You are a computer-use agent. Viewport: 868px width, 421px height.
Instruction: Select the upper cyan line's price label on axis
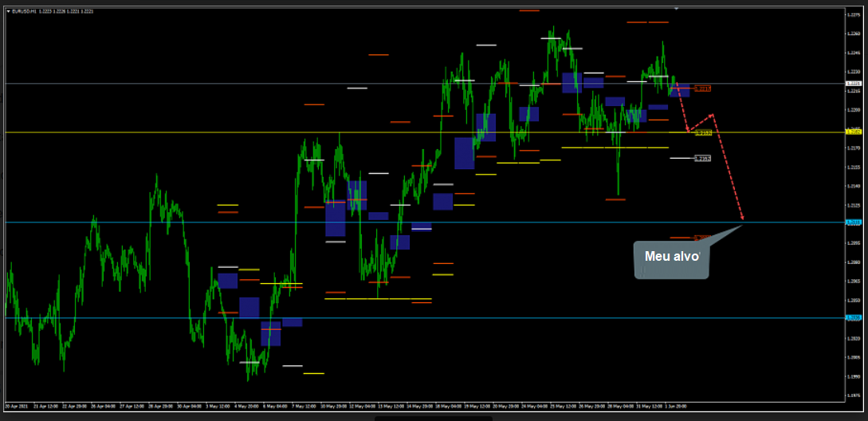point(853,222)
